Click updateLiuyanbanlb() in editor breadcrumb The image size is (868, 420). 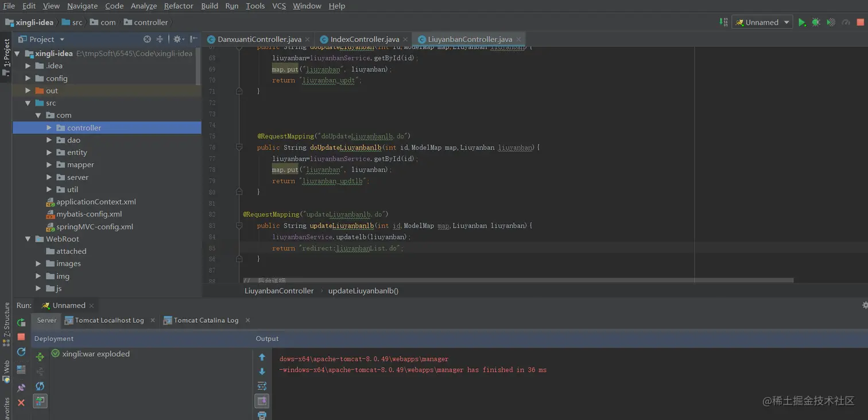tap(363, 291)
